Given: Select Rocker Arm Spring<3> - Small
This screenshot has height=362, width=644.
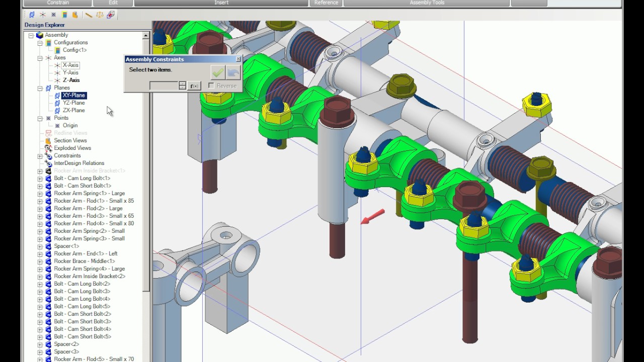Looking at the screenshot, I should 89,239.
